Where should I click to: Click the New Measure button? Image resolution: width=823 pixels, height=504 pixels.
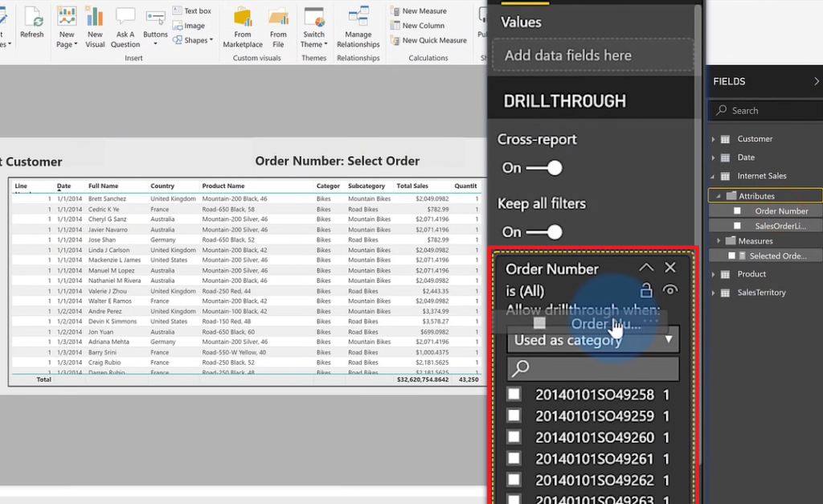click(x=424, y=12)
